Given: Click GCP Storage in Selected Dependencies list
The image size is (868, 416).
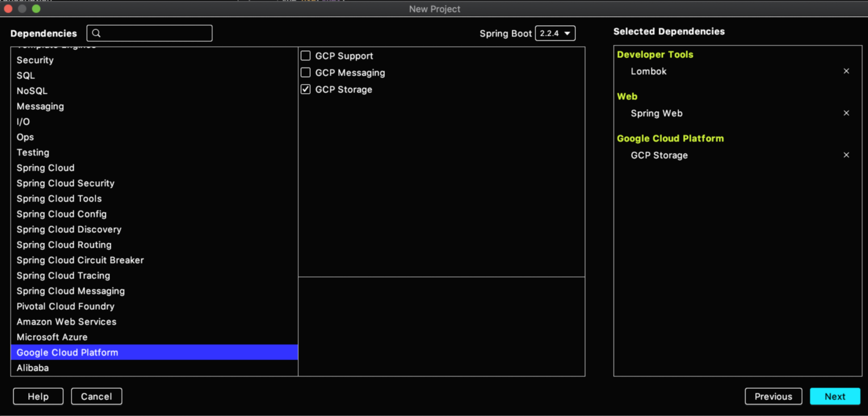Looking at the screenshot, I should click(659, 156).
